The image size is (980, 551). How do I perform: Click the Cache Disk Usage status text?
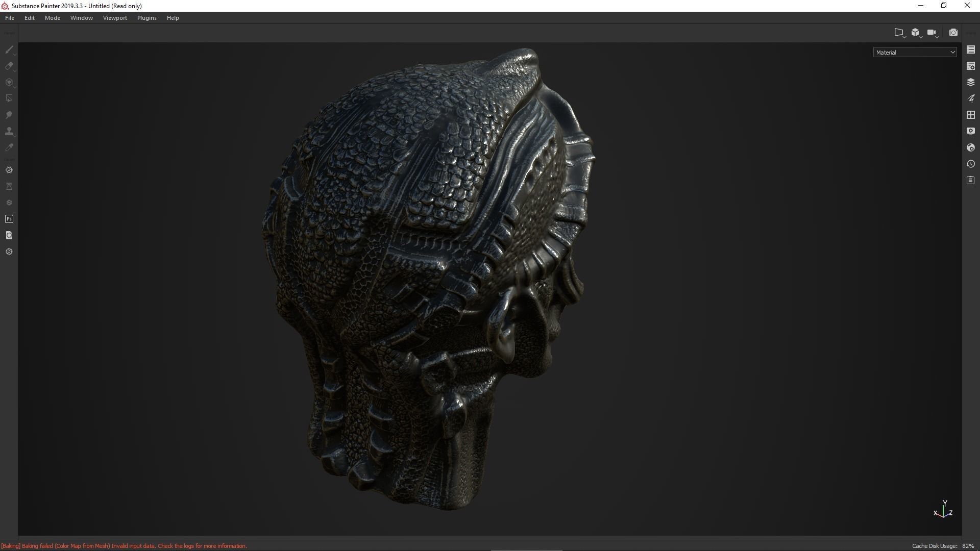[x=943, y=546]
